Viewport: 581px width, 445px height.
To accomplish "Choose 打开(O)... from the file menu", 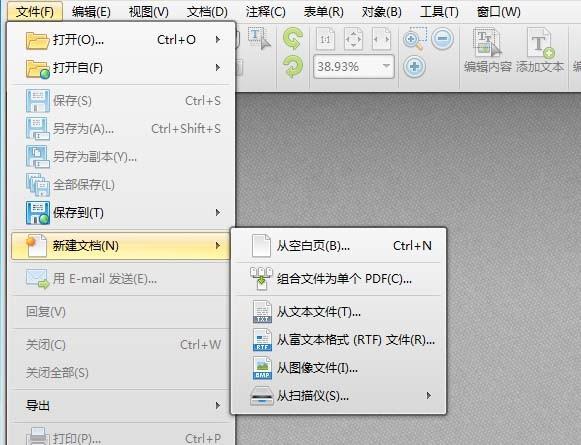I will [121, 40].
